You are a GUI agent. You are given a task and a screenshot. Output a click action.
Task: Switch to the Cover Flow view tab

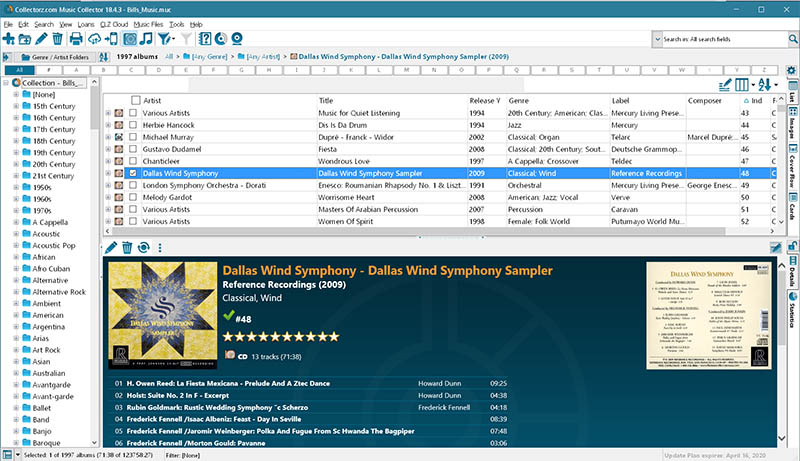coord(792,165)
